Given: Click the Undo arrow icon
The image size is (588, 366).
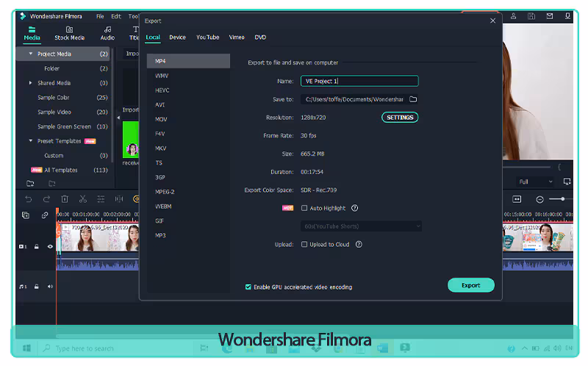Looking at the screenshot, I should pos(29,199).
